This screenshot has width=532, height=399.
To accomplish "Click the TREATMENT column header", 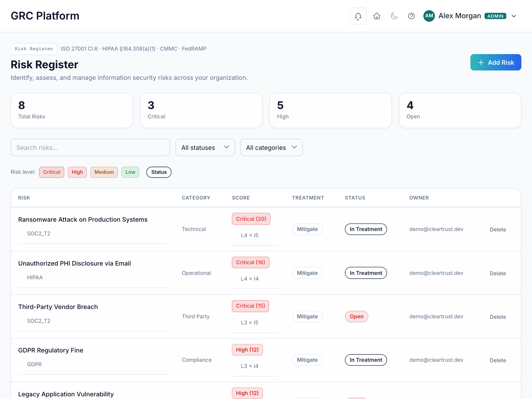I will tap(308, 198).
